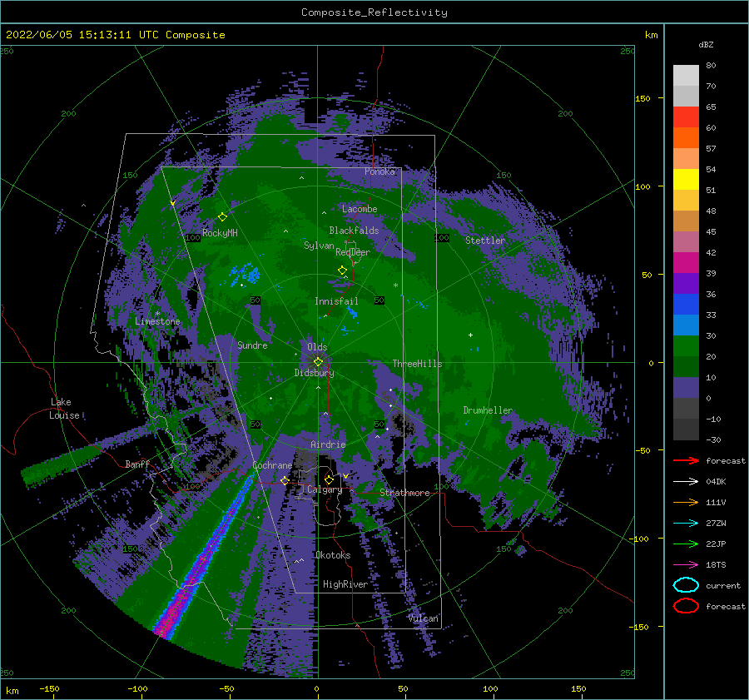Click the white asterisk marker above Limestone

157,314
